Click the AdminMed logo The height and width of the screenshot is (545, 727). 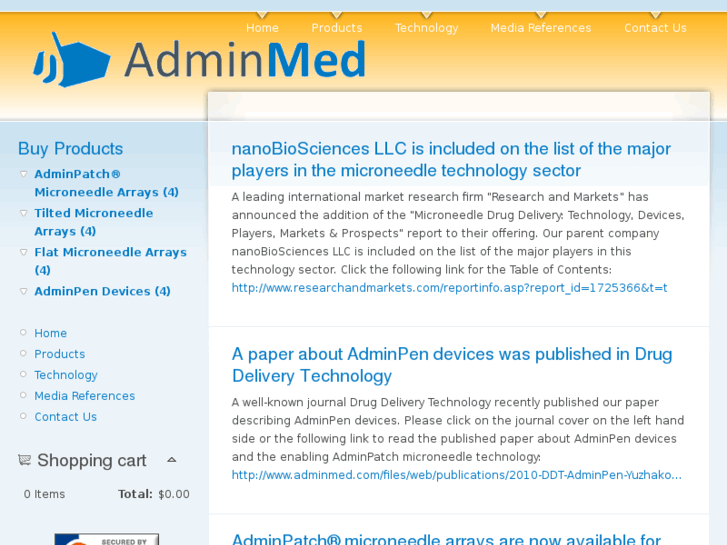click(x=200, y=59)
